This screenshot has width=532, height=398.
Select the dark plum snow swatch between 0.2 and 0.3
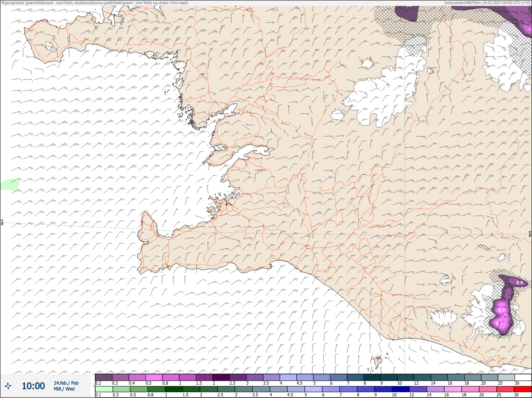(x=103, y=377)
